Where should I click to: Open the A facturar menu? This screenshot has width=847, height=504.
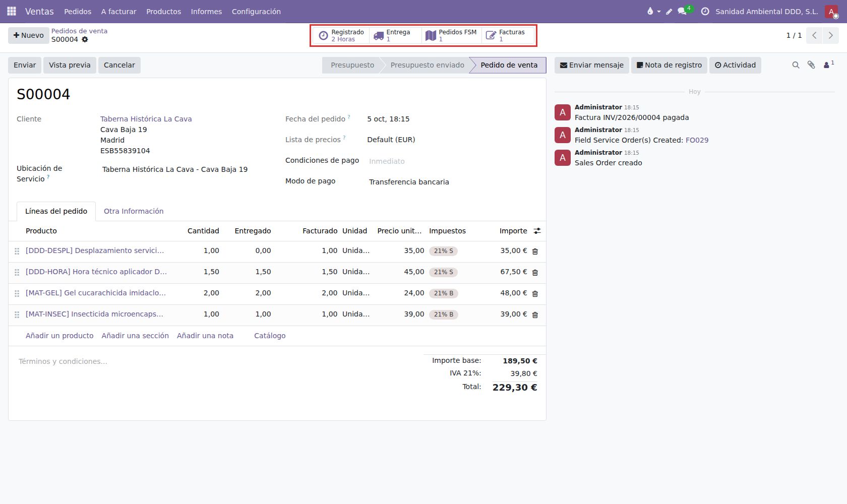pos(118,11)
